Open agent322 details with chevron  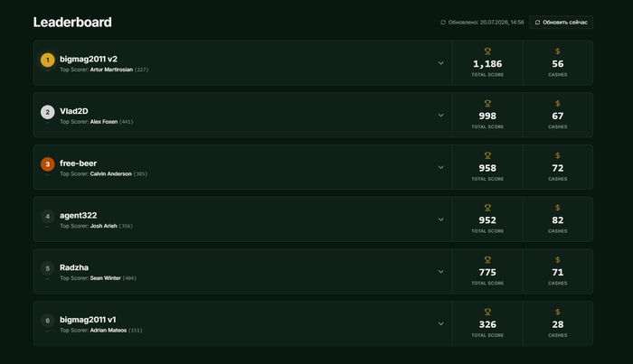coord(441,219)
